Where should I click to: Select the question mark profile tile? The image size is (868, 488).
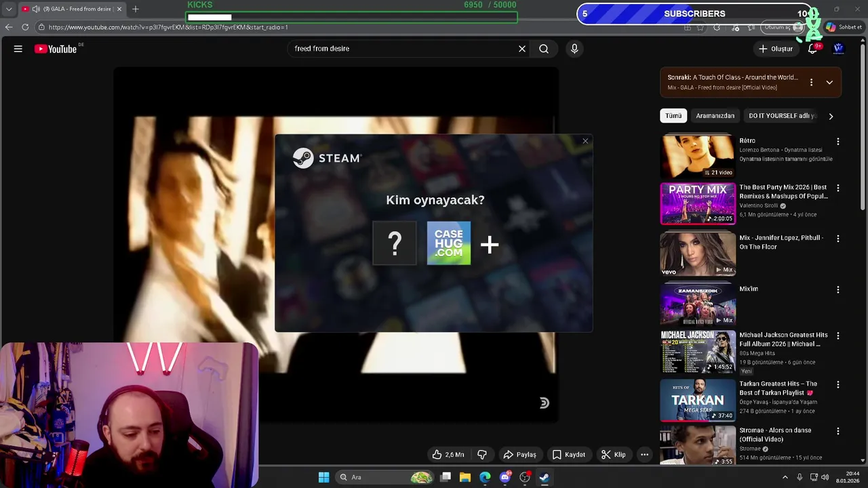coord(395,243)
